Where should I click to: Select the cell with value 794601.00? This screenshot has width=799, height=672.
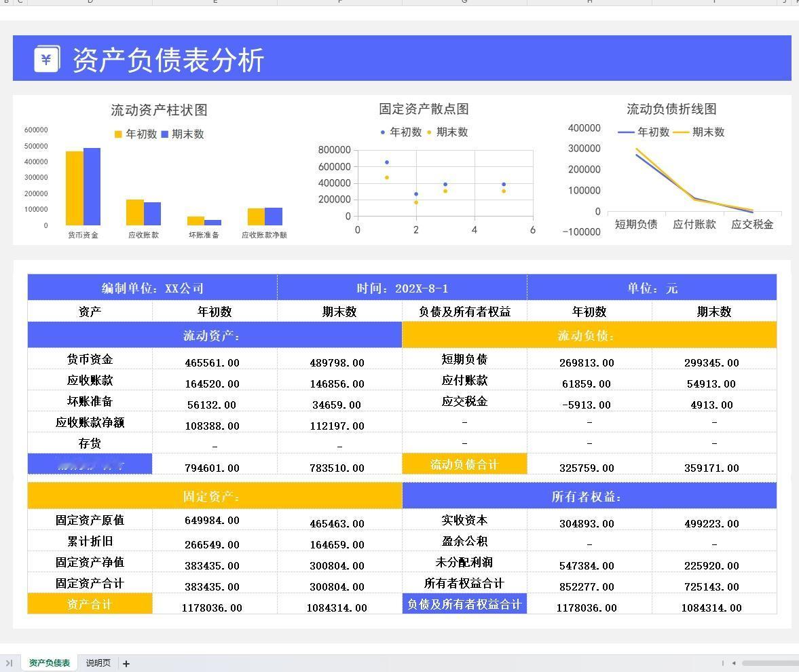pyautogui.click(x=215, y=464)
